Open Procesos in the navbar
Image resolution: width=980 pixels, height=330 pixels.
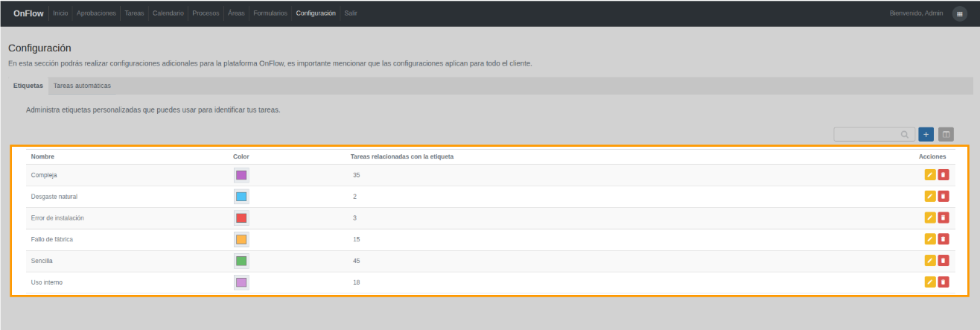(206, 13)
